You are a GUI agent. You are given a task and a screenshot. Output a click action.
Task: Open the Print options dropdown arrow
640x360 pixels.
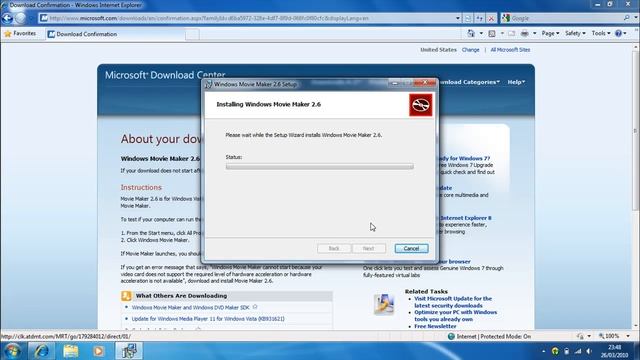tap(534, 33)
